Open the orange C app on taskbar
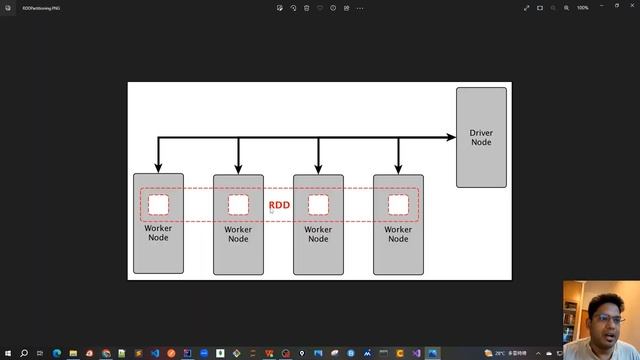Viewport: 640px width, 360px height. tap(400, 353)
